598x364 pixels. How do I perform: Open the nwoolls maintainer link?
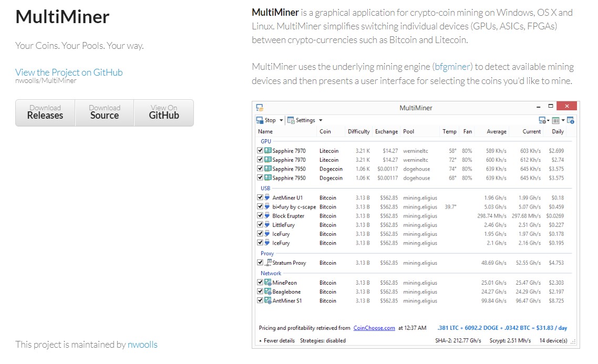click(142, 345)
